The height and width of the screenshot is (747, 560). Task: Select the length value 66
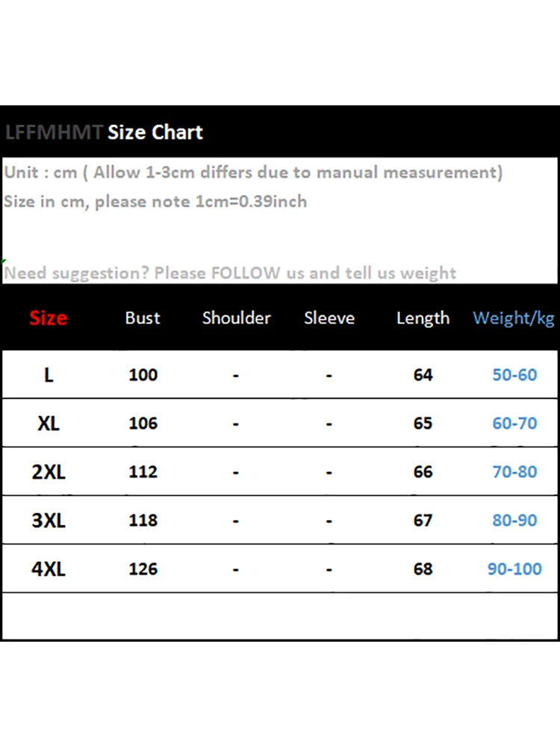point(423,472)
